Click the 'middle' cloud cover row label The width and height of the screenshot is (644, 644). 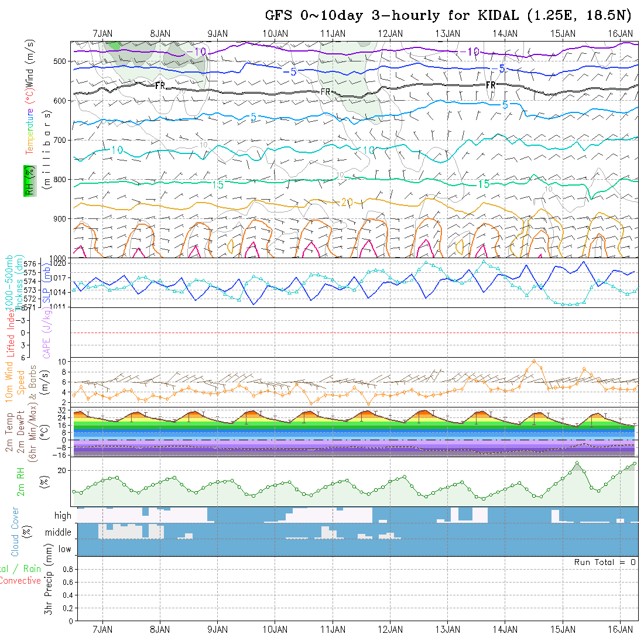pos(59,533)
